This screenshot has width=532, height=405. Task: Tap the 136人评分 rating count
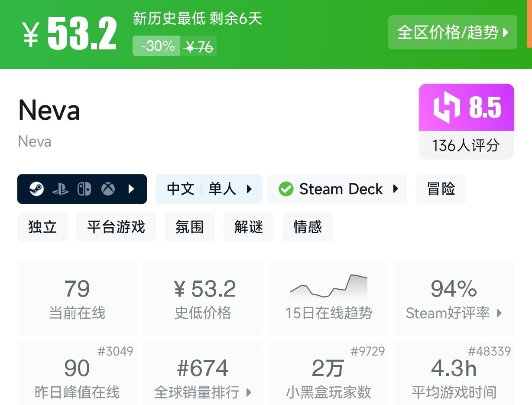(466, 146)
